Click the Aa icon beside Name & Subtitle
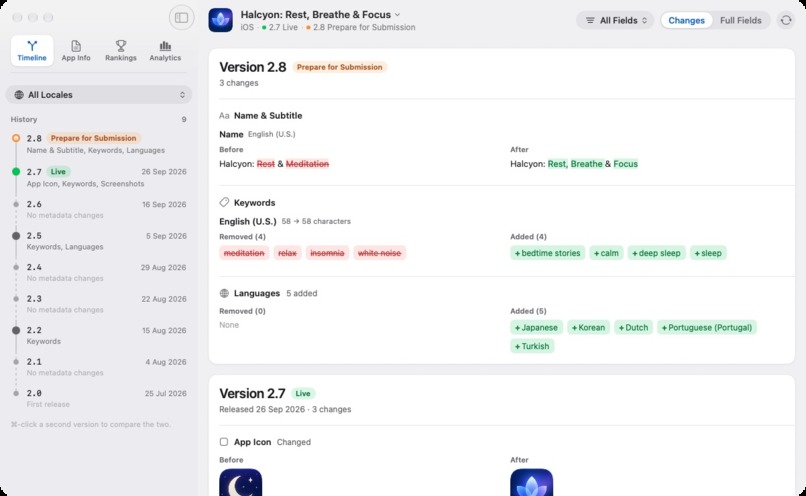 coord(224,116)
